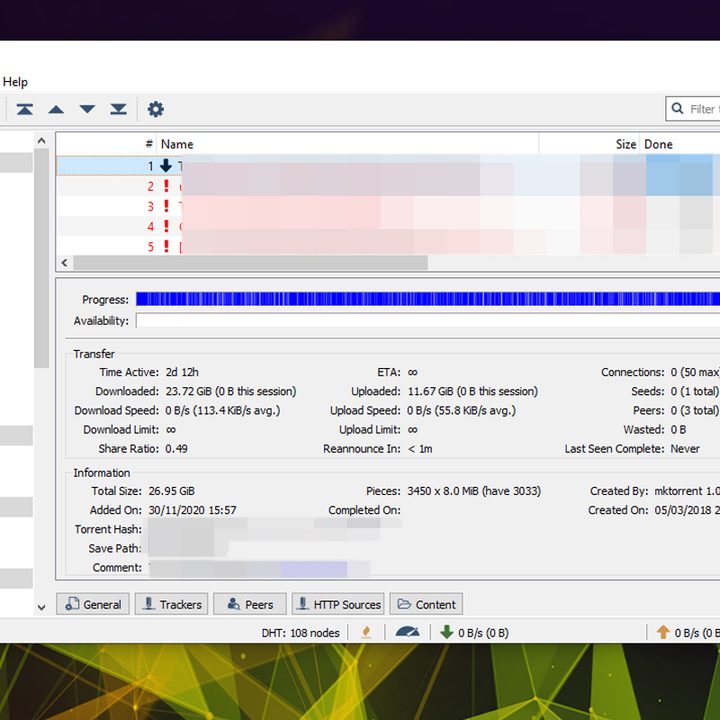Viewport: 720px width, 720px height.
Task: Open options via gear icon
Action: pos(156,109)
